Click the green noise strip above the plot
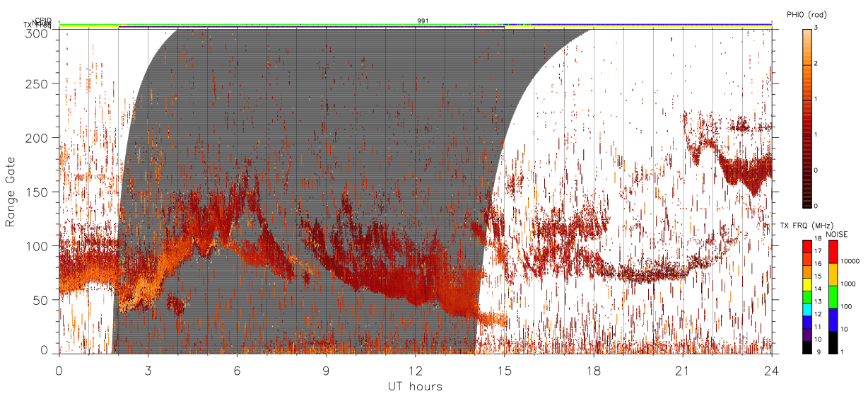Screen dimensions: 868x401 pos(283,24)
